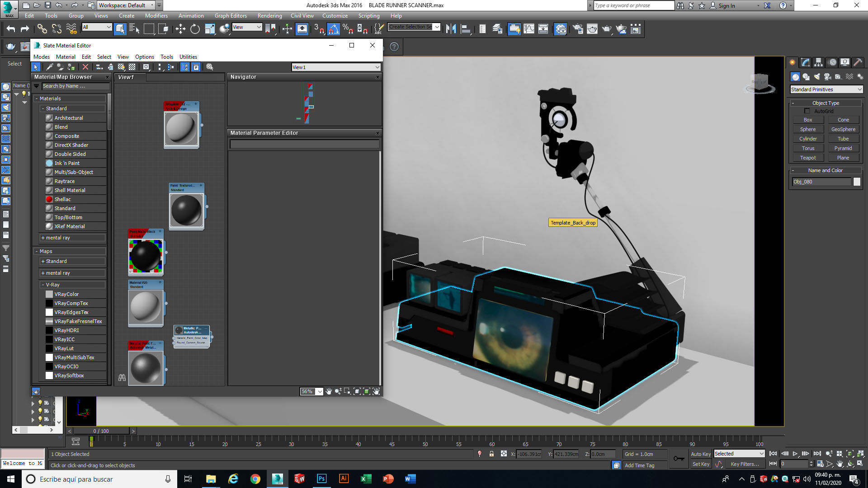Image resolution: width=868 pixels, height=488 pixels.
Task: Click the Key Filters button
Action: tap(745, 464)
